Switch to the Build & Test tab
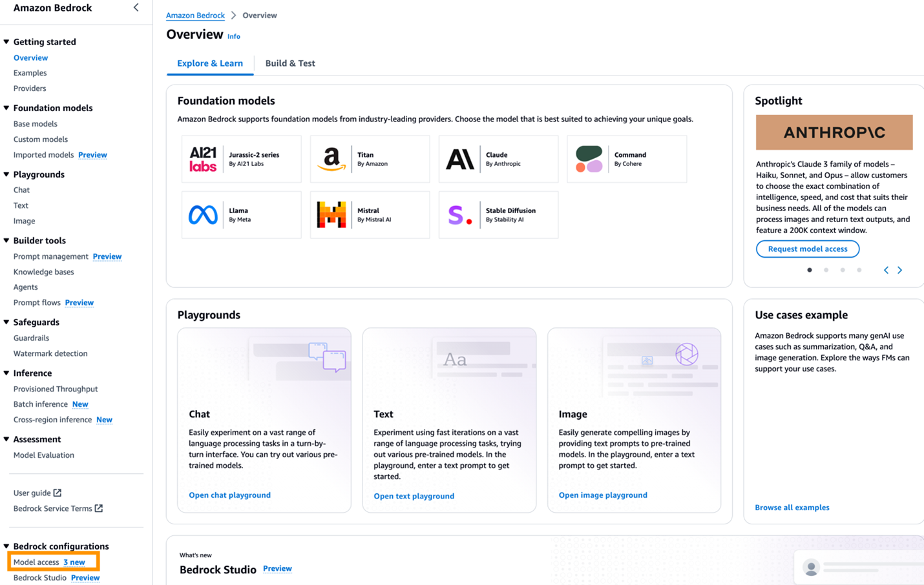Viewport: 924px width, 585px height. click(x=290, y=63)
